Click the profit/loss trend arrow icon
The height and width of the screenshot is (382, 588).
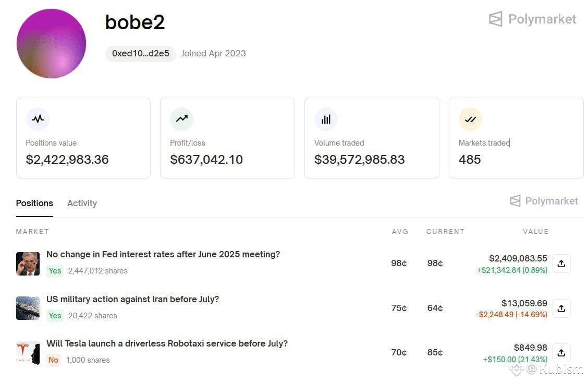tap(181, 119)
